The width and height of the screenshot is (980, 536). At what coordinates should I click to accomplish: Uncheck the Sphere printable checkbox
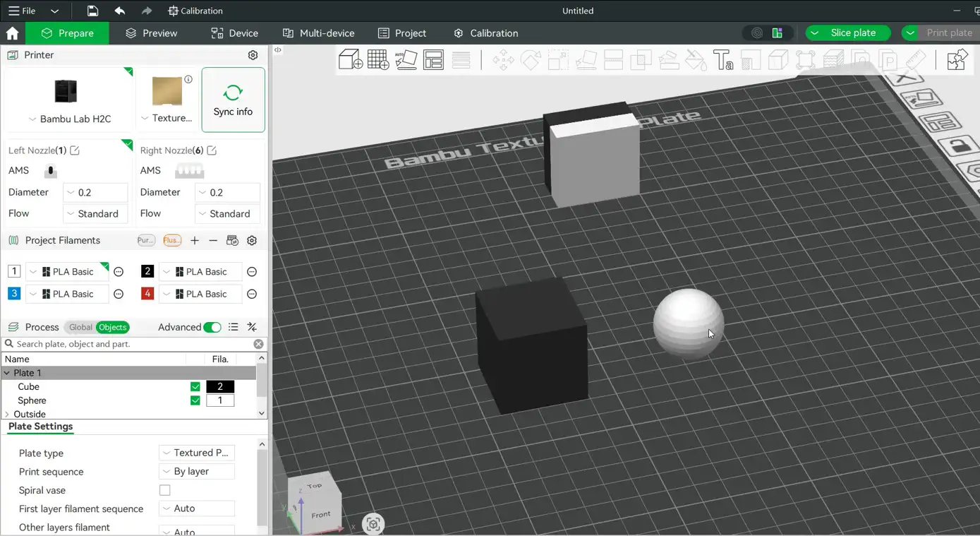point(195,400)
